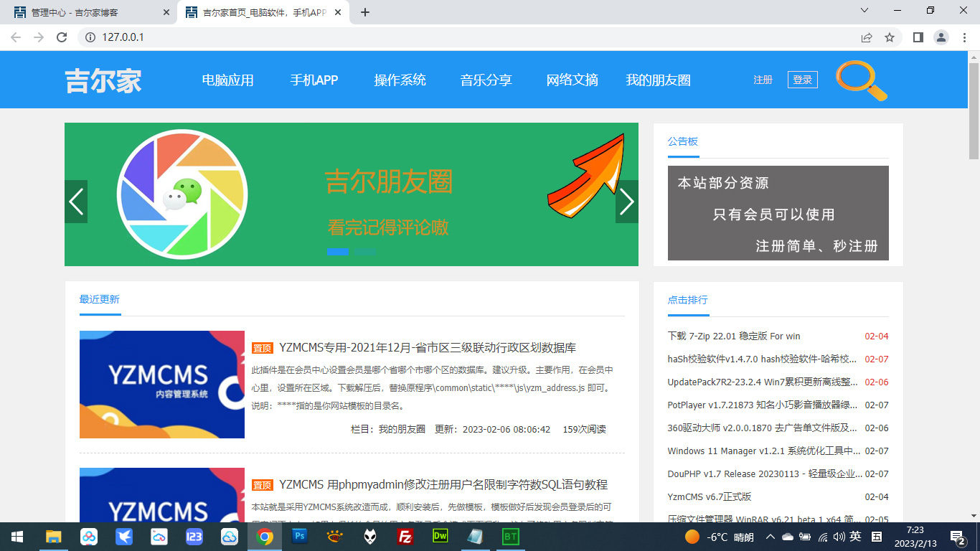The image size is (980, 551).
Task: Show previous banner slide with left arrow
Action: pos(76,202)
